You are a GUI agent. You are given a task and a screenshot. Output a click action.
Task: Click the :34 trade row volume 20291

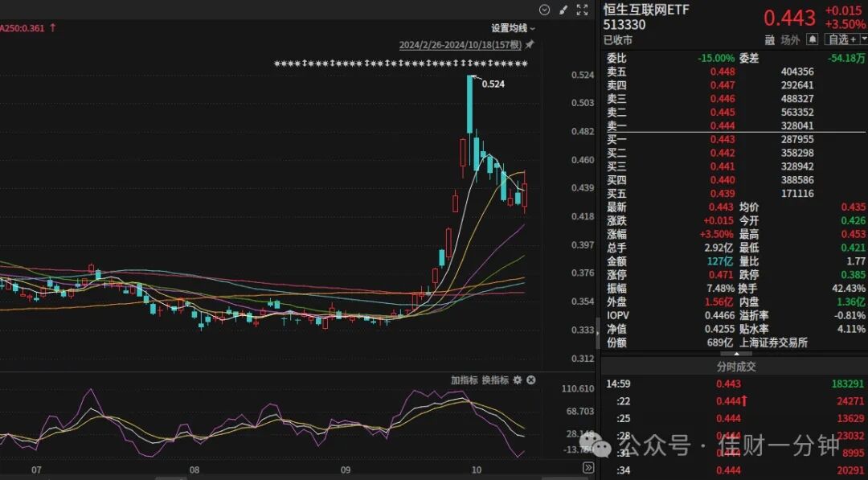pyautogui.click(x=851, y=470)
